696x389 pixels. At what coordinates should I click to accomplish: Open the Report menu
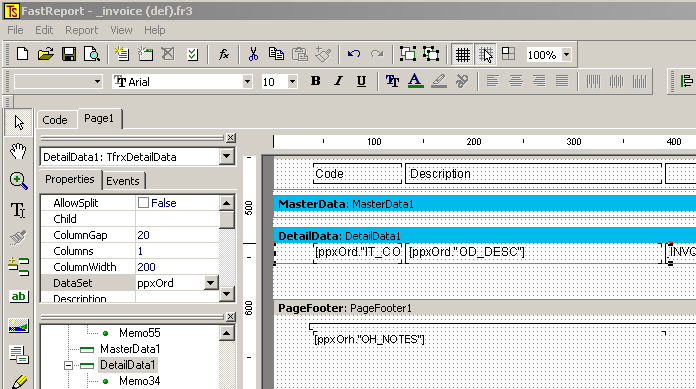(81, 30)
